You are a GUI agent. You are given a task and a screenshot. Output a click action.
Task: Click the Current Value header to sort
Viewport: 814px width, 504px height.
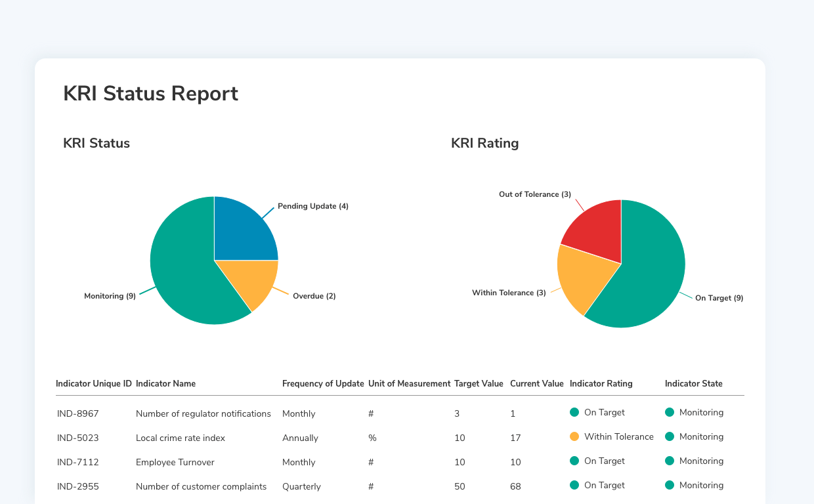click(x=537, y=383)
